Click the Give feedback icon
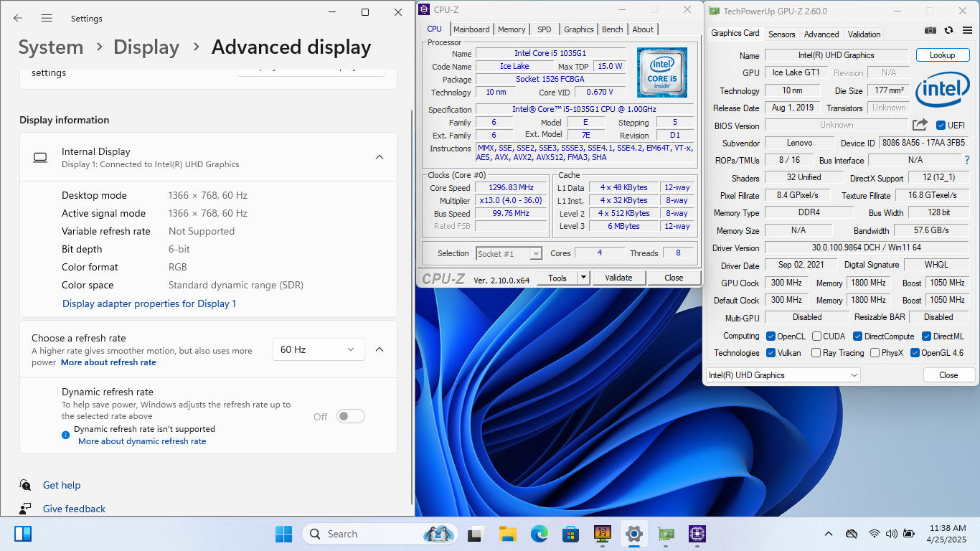The image size is (980, 551). pos(25,509)
